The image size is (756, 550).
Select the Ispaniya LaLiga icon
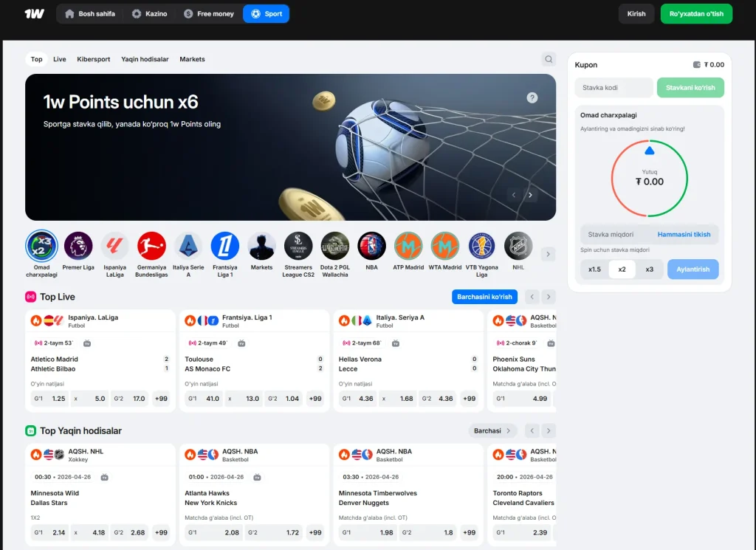click(x=114, y=246)
